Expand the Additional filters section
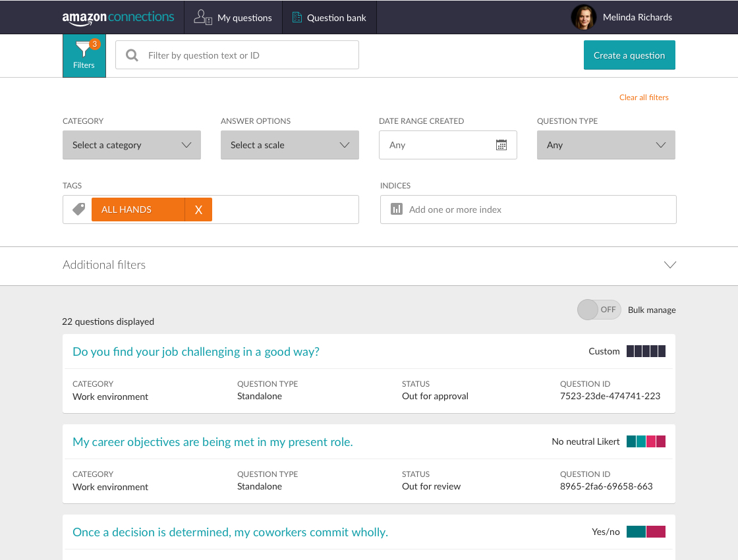This screenshot has height=560, width=738. (x=669, y=265)
